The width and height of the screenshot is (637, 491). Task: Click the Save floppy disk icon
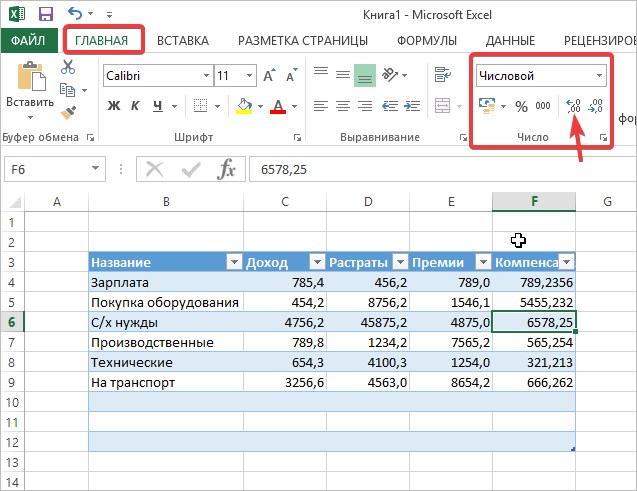[x=46, y=14]
